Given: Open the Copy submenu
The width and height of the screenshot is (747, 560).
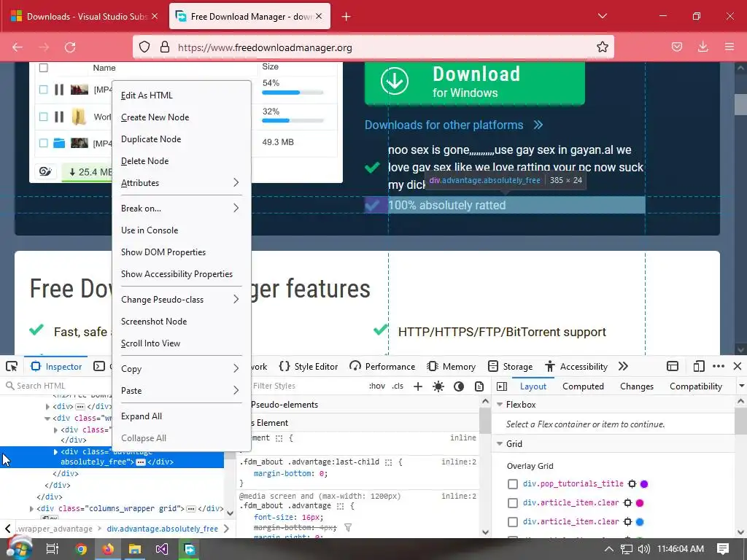Looking at the screenshot, I should pyautogui.click(x=182, y=369).
